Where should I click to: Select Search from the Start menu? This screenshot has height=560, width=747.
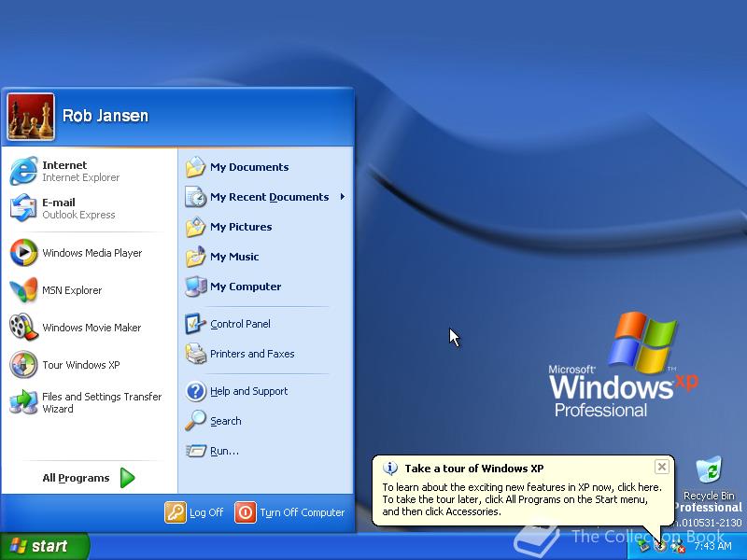[x=266, y=421]
